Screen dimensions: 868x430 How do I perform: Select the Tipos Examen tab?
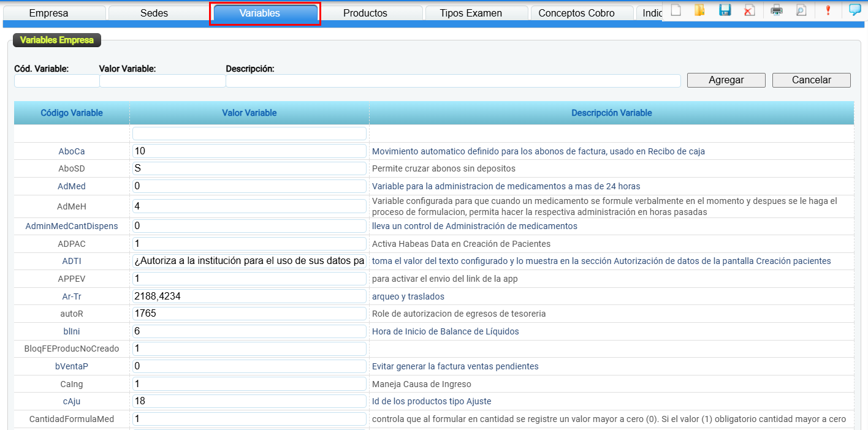tap(471, 13)
